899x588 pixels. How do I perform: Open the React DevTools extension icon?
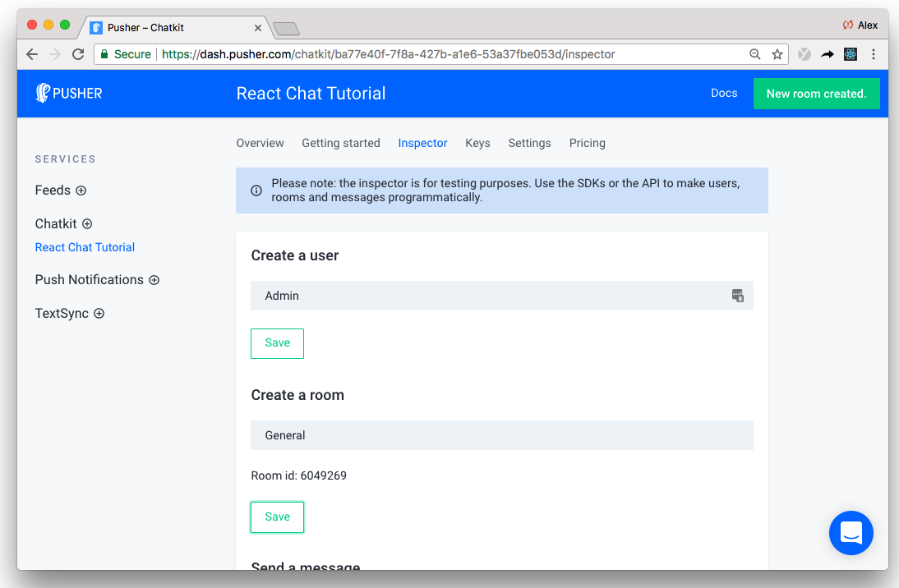851,54
